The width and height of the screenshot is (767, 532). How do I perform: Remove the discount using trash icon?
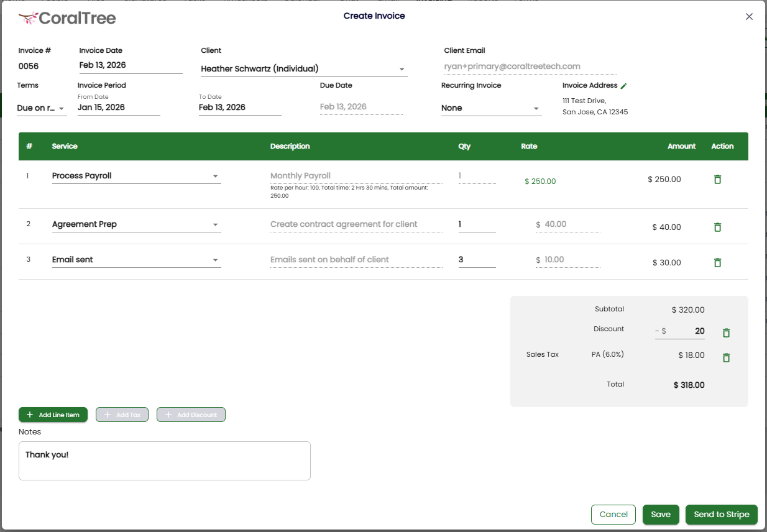coord(726,333)
